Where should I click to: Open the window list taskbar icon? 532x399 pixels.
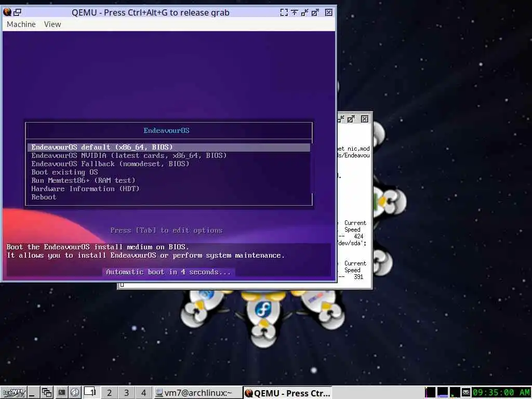click(46, 393)
